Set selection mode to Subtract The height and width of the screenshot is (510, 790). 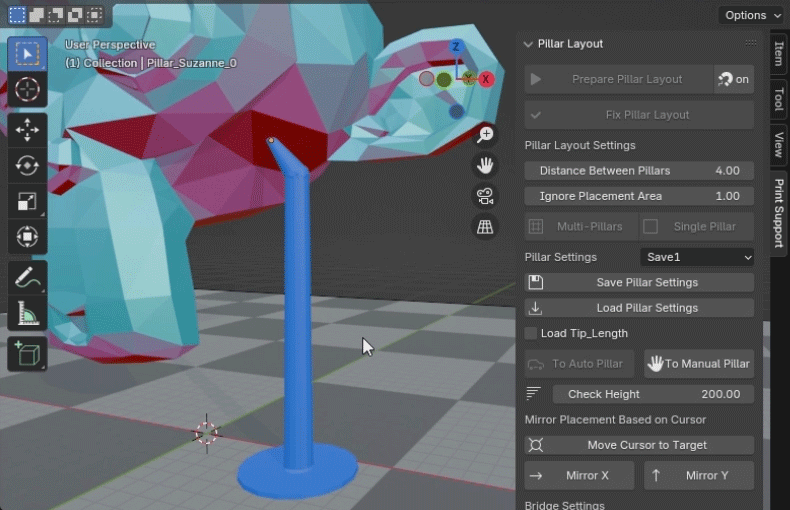pos(55,15)
